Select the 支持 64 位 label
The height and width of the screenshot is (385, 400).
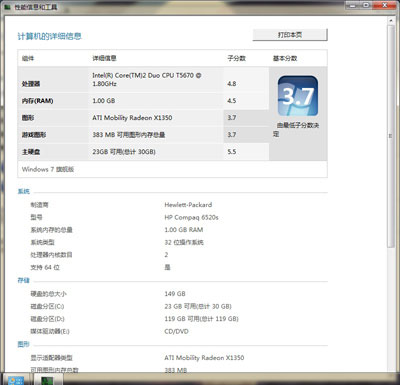click(x=45, y=267)
